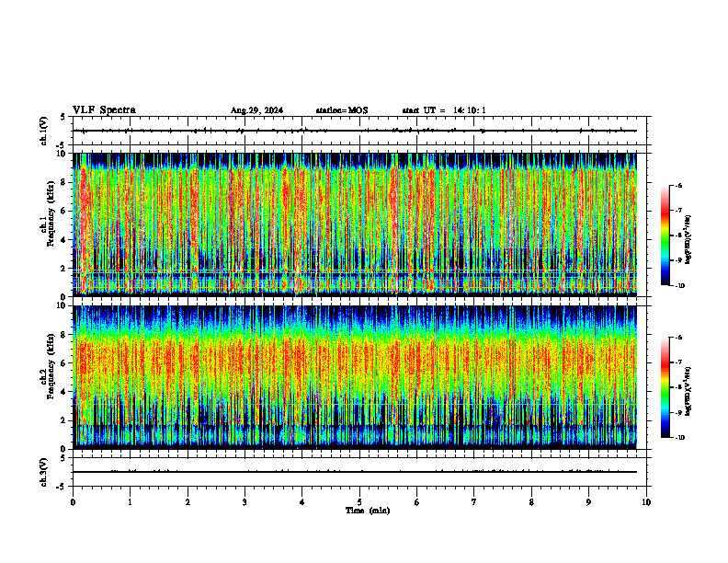Click the "-8" label on ch.1 colorbar
The image size is (728, 563).
click(678, 236)
